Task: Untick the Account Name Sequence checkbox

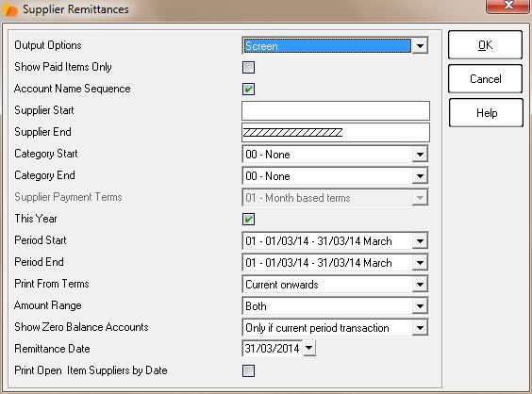Action: (x=248, y=89)
